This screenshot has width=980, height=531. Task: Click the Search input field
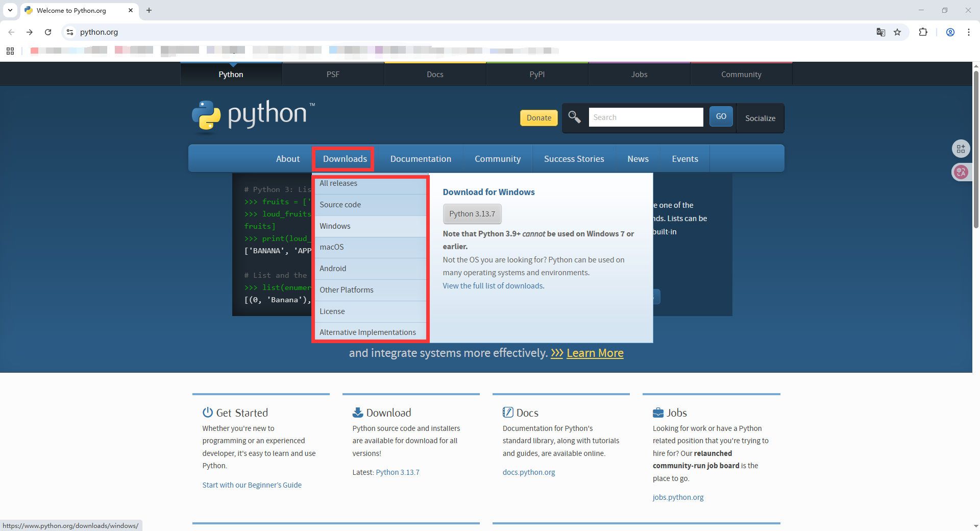click(x=646, y=117)
